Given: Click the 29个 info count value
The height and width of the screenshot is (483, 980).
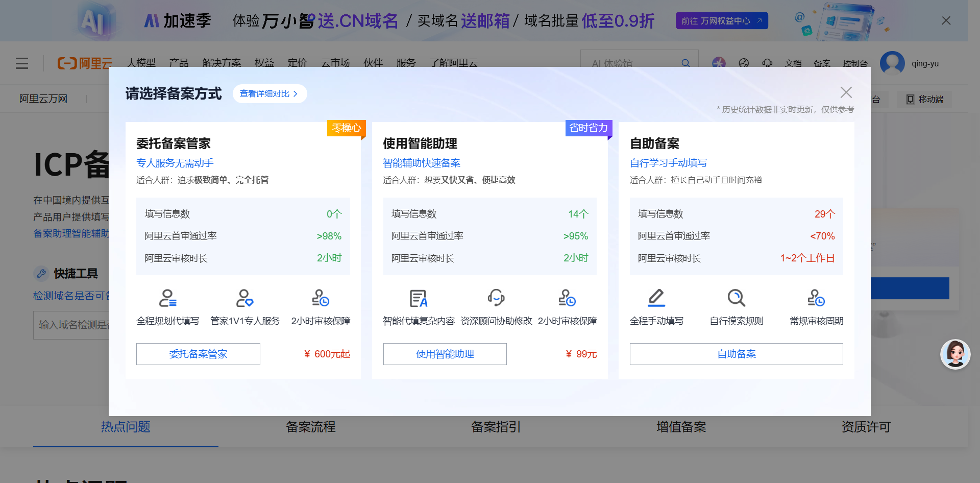Looking at the screenshot, I should 825,214.
